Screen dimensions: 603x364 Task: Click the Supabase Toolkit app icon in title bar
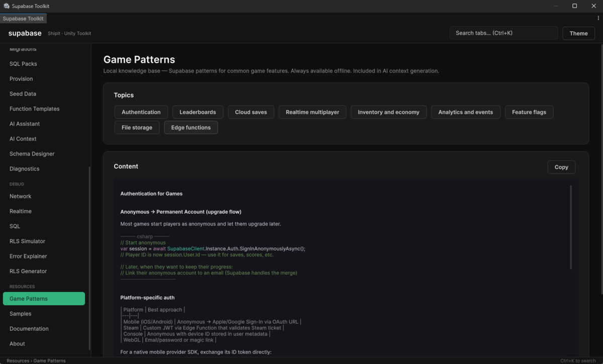[x=7, y=6]
